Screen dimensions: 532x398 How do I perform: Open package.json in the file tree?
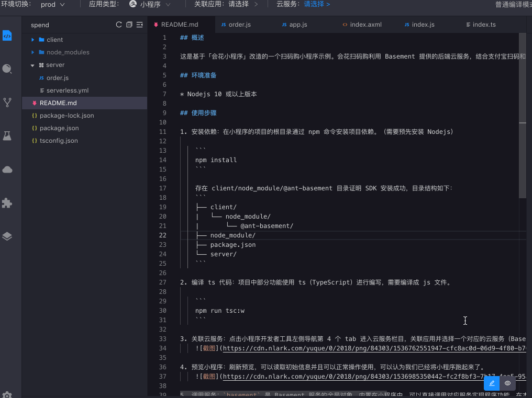(x=84, y=128)
